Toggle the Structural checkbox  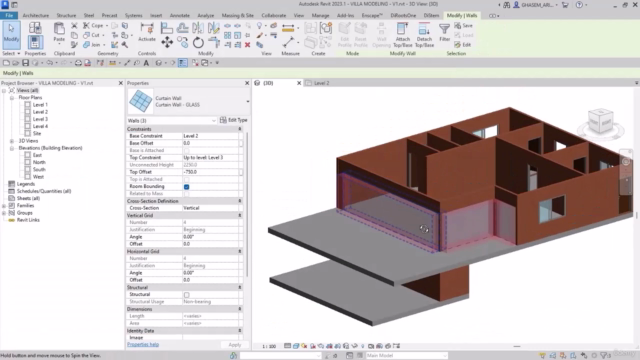point(187,295)
